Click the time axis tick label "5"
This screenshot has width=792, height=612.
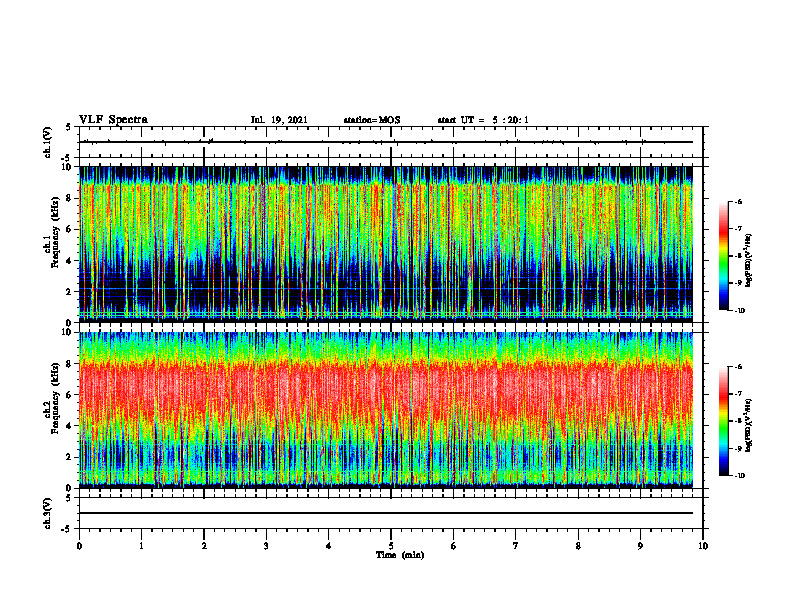pos(391,546)
